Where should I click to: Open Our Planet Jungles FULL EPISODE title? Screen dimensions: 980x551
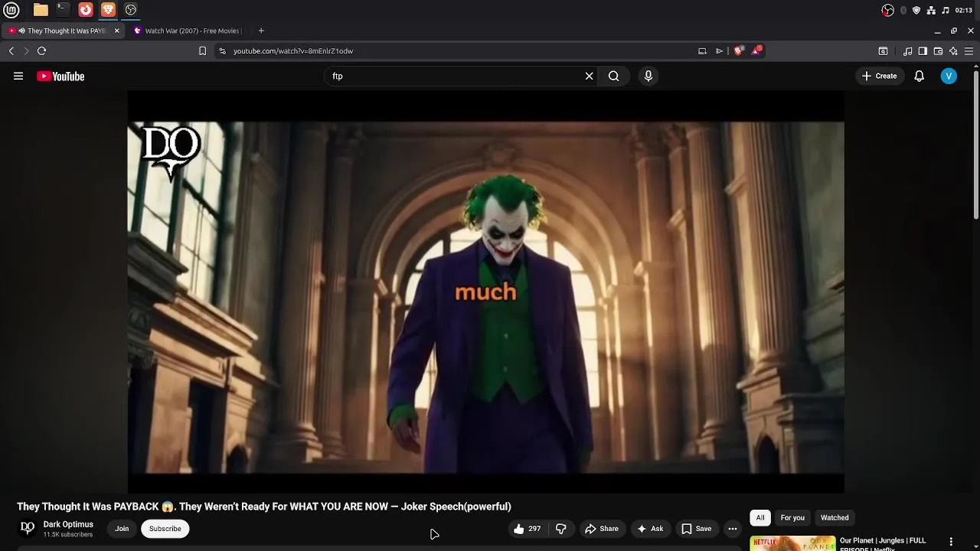point(883,543)
